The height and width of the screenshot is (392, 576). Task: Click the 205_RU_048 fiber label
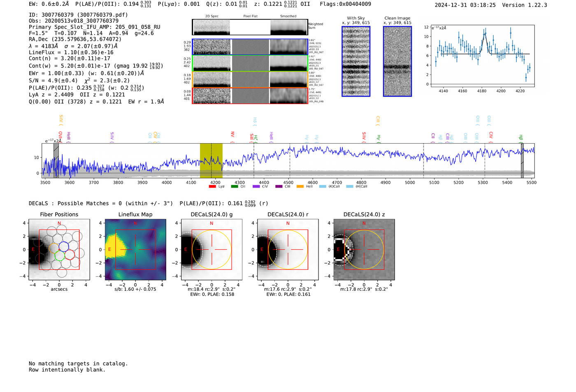[316, 101]
